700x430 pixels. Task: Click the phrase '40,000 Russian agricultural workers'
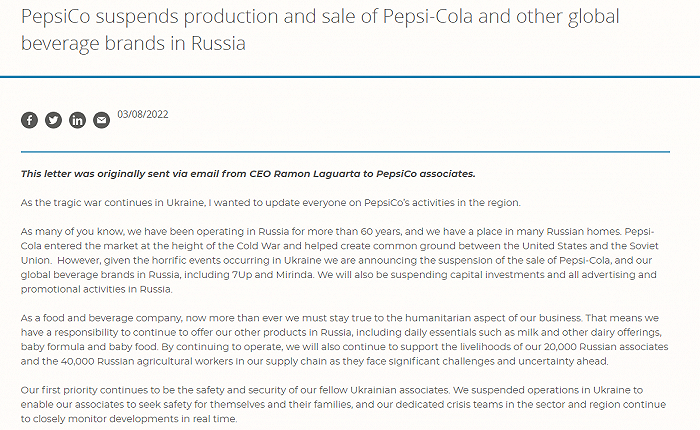pyautogui.click(x=139, y=361)
